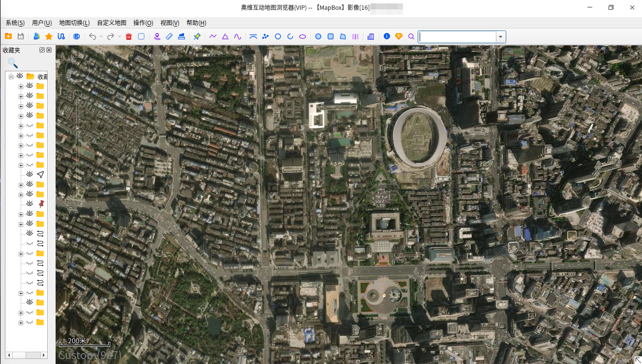Viewport: 642px width, 364px height.
Task: Switch to 3D view icon
Action: (x=76, y=36)
